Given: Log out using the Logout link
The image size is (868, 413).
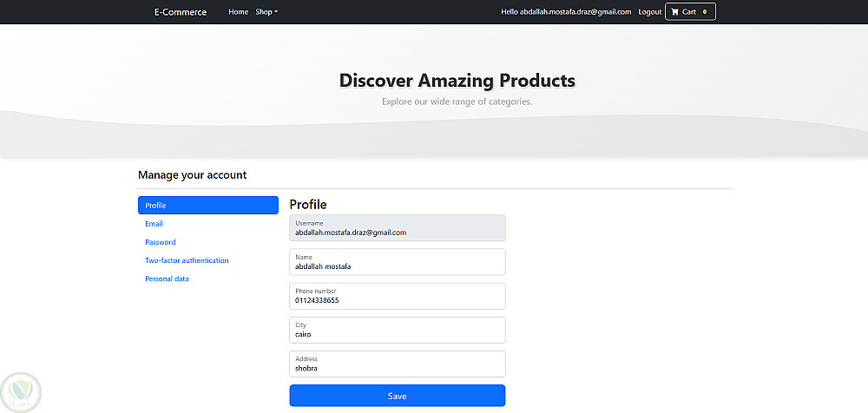Looking at the screenshot, I should click(x=649, y=12).
